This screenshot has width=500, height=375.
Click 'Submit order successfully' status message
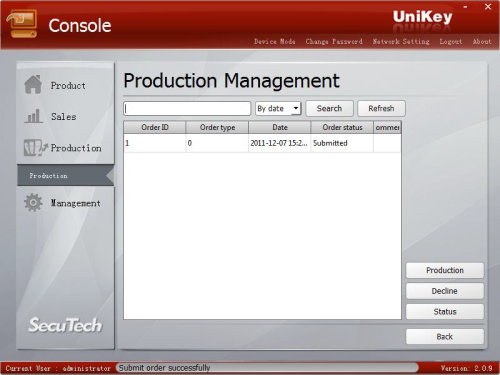164,368
